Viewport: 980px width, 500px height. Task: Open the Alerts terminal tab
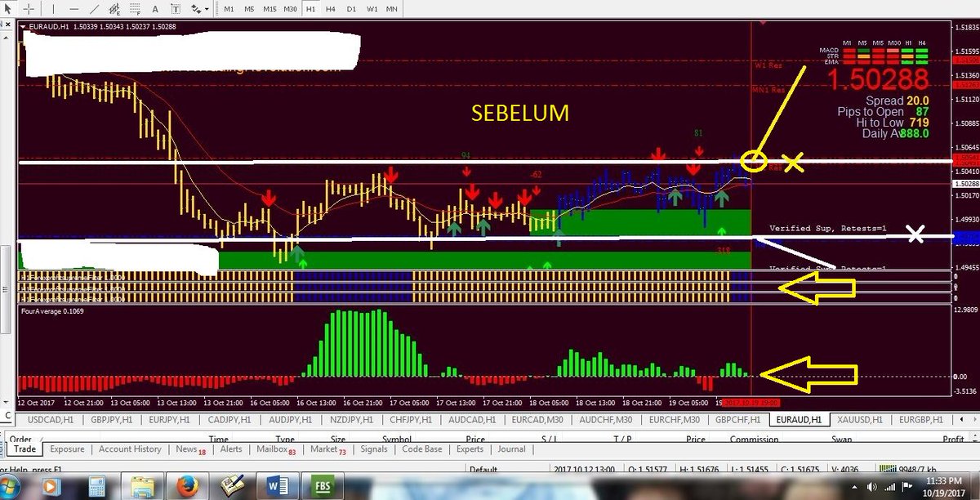231,449
